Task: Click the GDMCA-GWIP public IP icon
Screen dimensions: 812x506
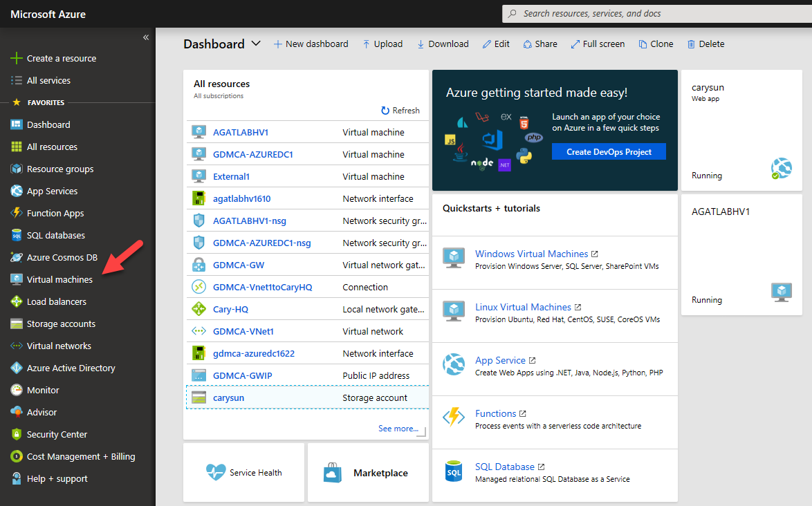Action: pyautogui.click(x=199, y=375)
